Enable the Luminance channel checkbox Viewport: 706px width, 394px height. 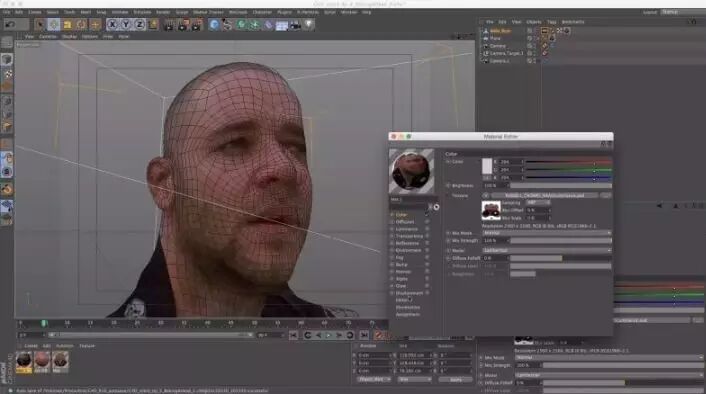pos(392,229)
